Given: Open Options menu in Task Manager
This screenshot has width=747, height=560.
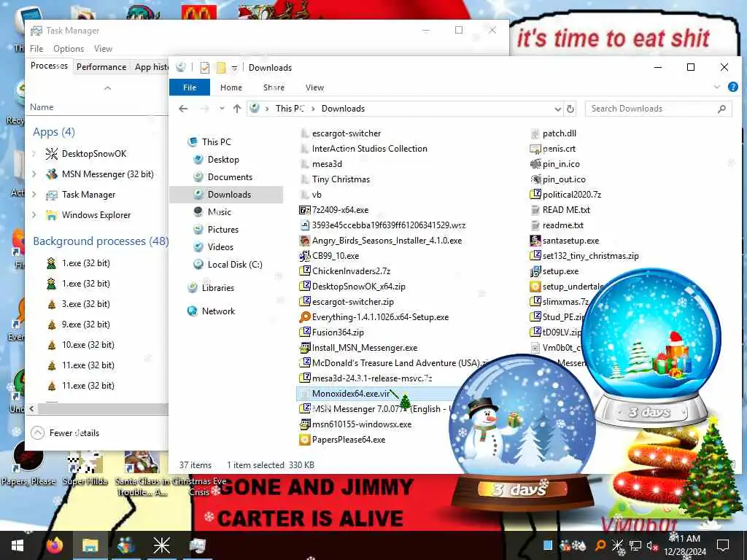Looking at the screenshot, I should 69,49.
